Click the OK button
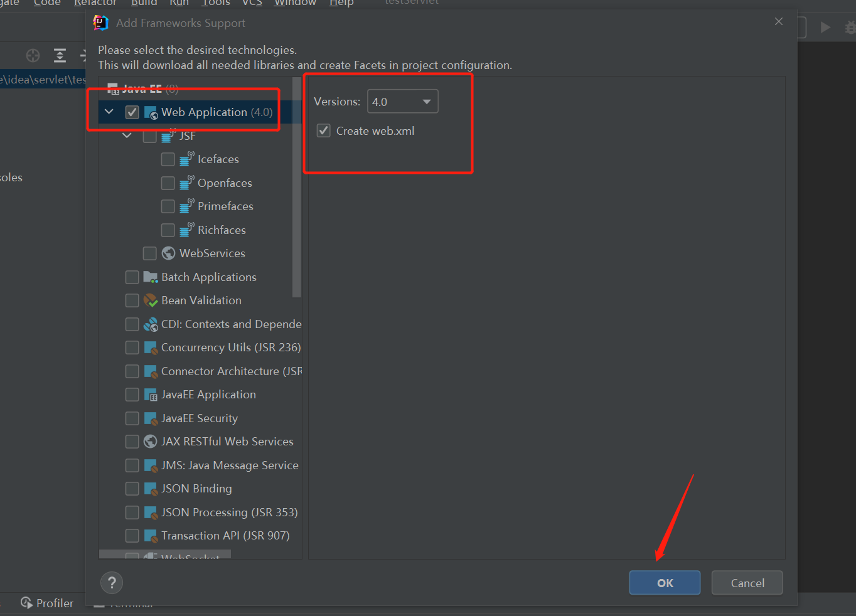Image resolution: width=856 pixels, height=616 pixels. [665, 583]
